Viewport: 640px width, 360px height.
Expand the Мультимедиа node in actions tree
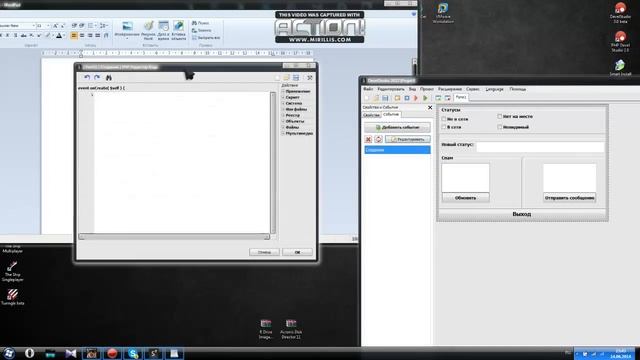click(283, 133)
